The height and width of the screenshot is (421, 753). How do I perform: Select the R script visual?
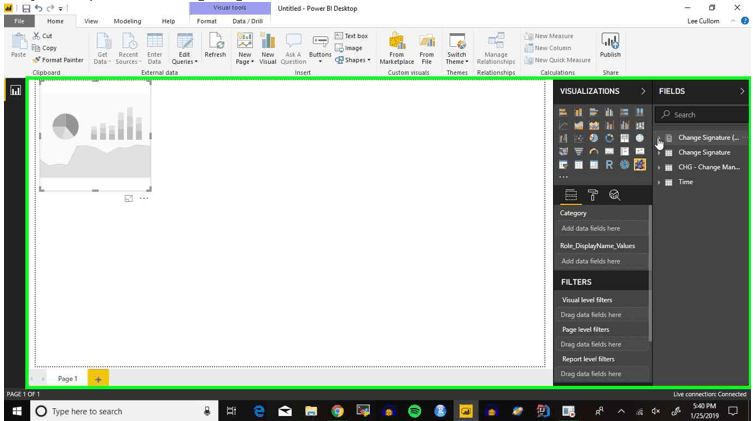[x=609, y=165]
